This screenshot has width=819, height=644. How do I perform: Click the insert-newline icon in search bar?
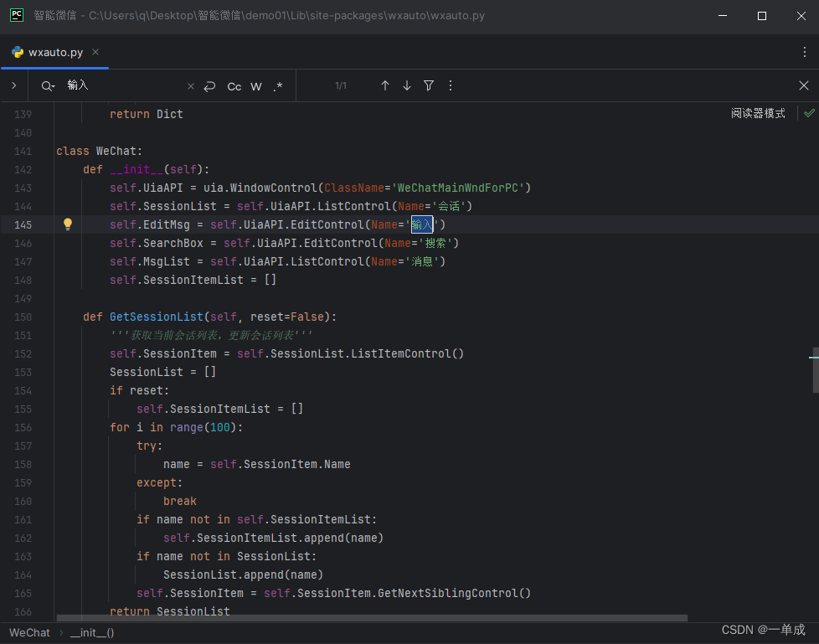tap(209, 85)
